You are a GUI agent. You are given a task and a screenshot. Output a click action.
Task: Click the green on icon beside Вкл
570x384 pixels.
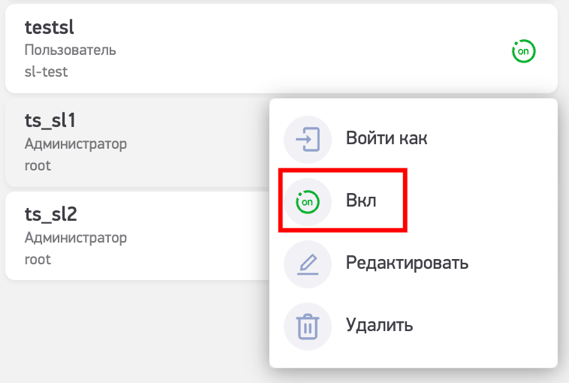308,202
